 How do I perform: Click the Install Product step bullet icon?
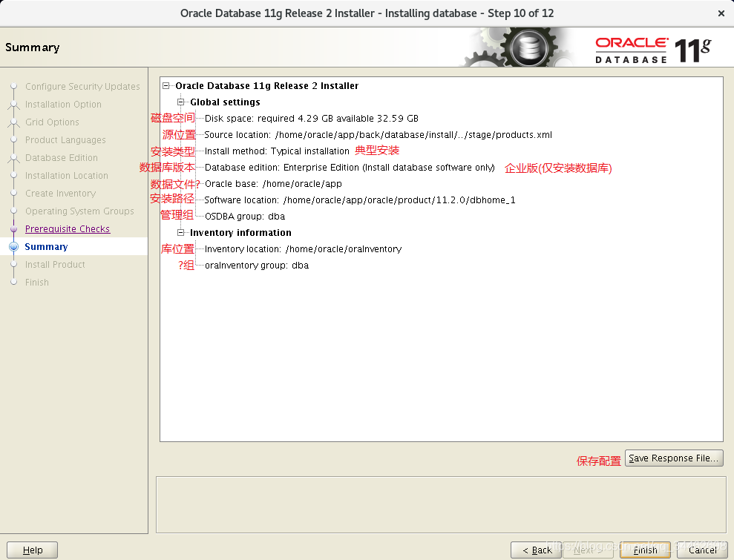point(14,264)
